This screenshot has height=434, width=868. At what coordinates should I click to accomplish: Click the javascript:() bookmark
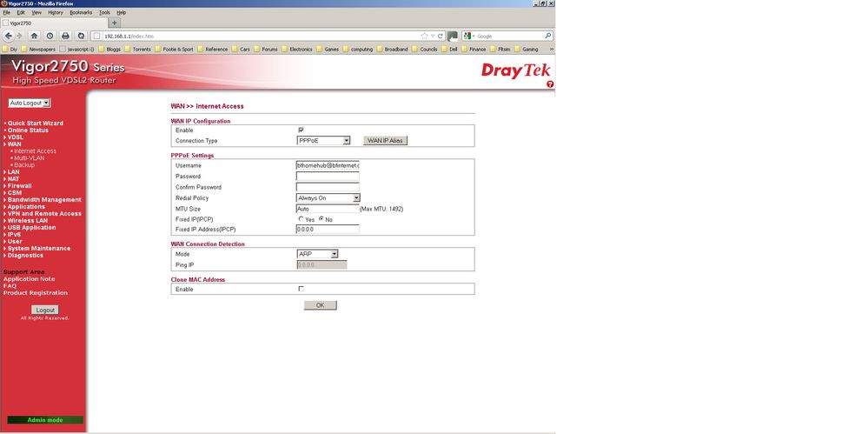point(76,49)
